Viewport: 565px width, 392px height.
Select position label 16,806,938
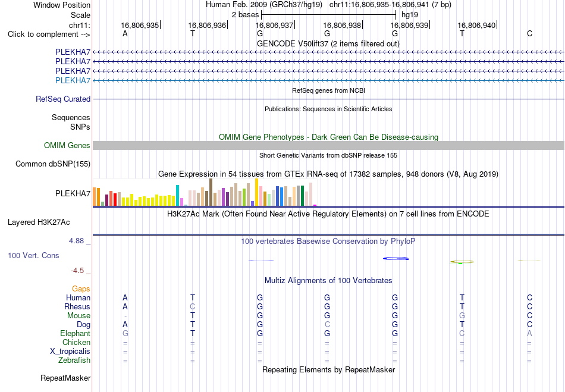tap(342, 25)
